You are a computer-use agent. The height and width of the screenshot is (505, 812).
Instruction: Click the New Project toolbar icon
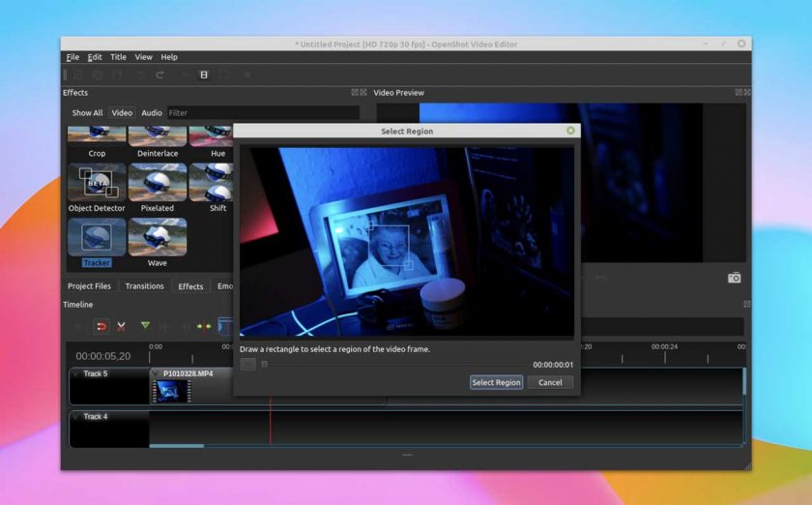(x=77, y=75)
